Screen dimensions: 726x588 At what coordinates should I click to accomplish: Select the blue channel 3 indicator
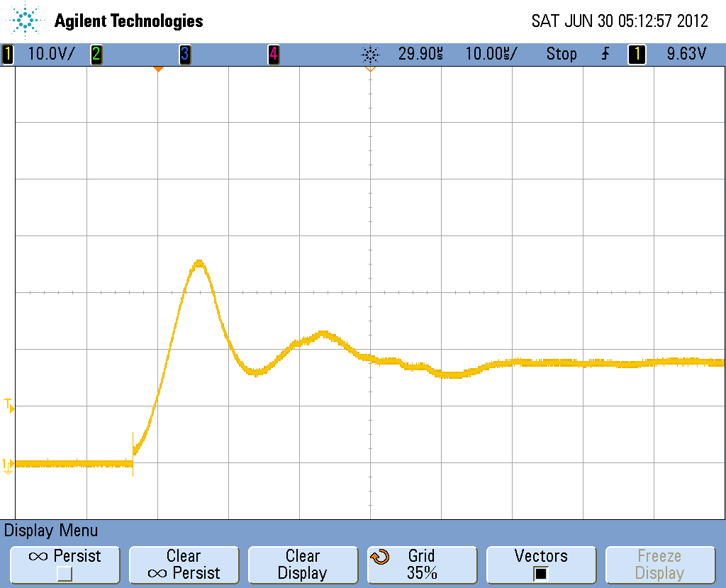(184, 54)
